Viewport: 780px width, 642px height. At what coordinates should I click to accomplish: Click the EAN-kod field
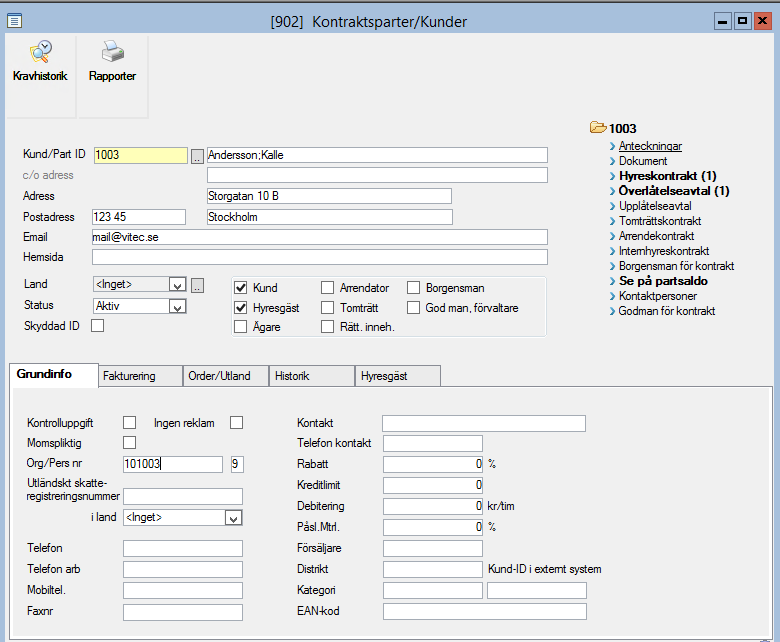click(485, 611)
